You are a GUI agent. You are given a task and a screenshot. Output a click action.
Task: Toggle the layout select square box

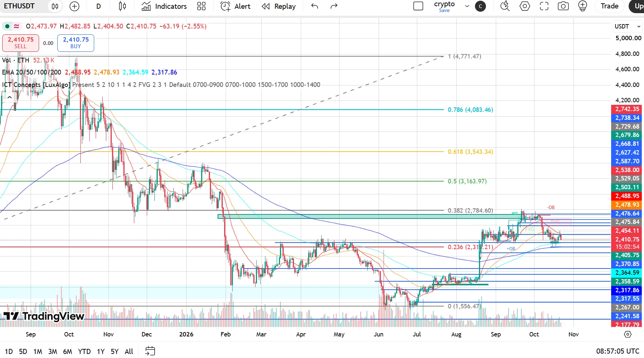coord(418,6)
